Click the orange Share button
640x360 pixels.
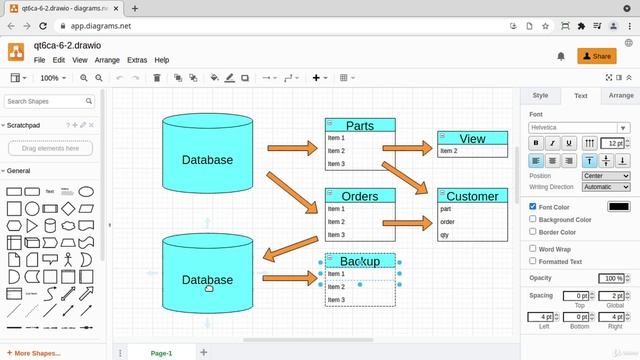(597, 56)
